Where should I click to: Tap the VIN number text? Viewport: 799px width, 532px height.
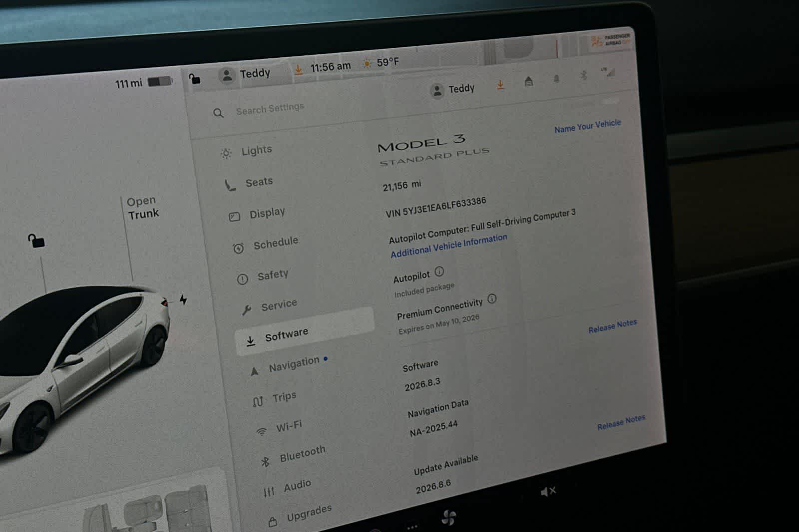[x=435, y=207]
